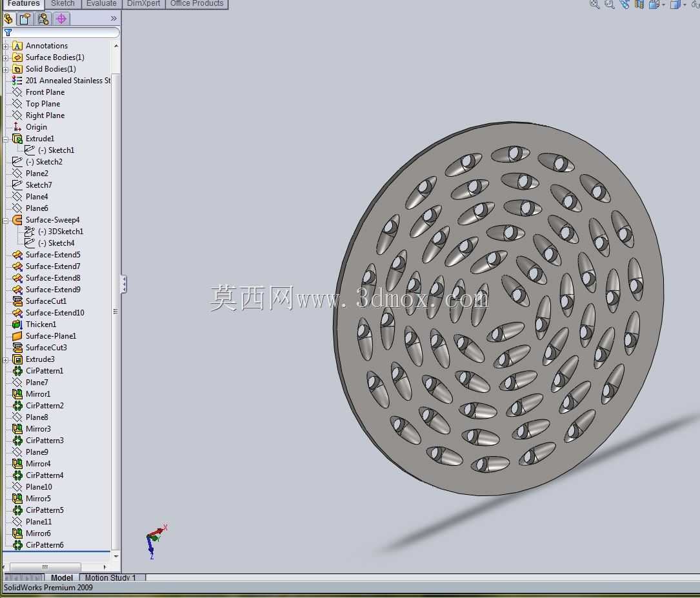Select Mirror6 in the tree
The width and height of the screenshot is (700, 598).
point(38,533)
